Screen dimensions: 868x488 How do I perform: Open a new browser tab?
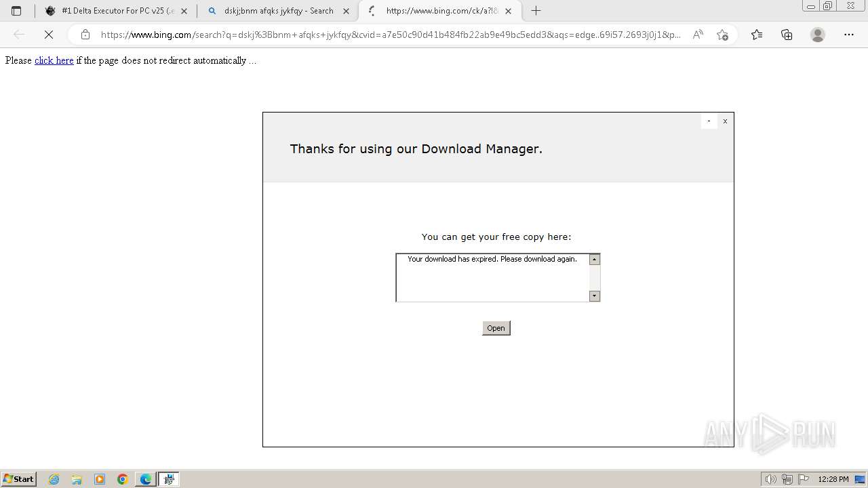pyautogui.click(x=536, y=11)
